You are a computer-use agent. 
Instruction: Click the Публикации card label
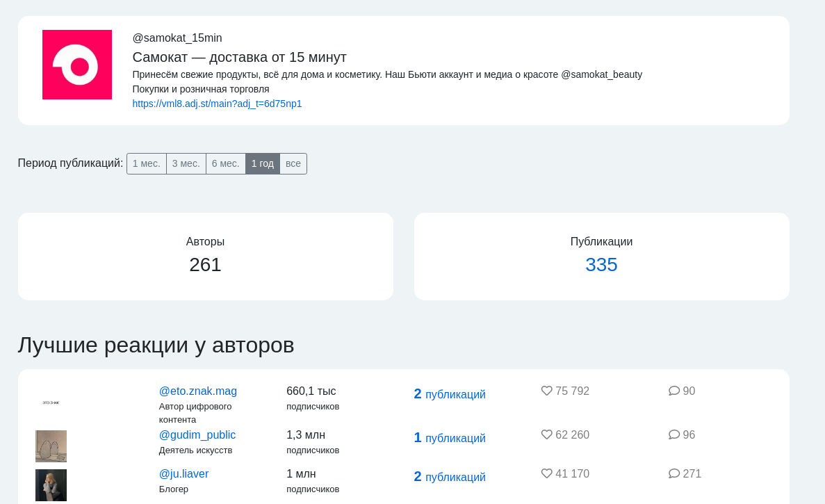point(601,241)
